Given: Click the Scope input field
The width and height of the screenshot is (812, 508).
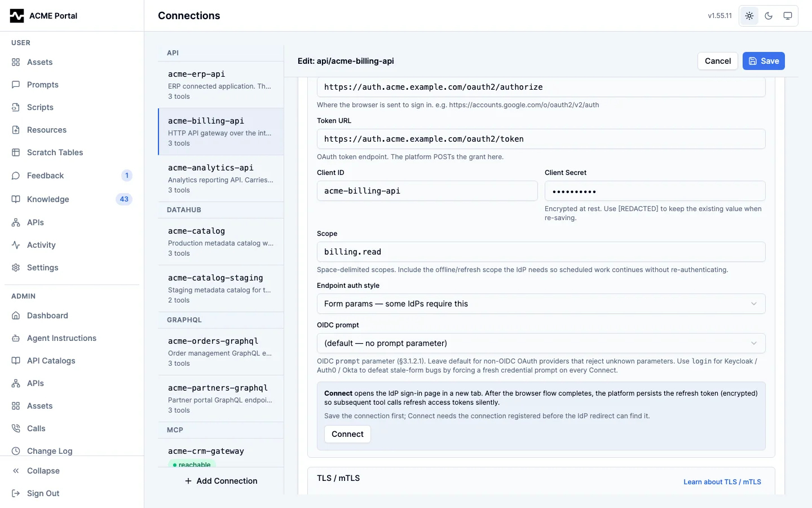Looking at the screenshot, I should [541, 252].
